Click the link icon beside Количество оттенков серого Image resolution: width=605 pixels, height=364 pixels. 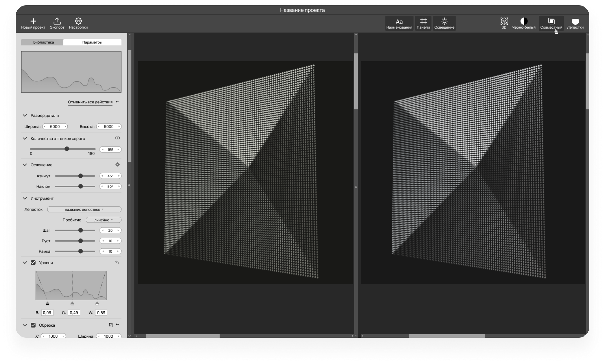pyautogui.click(x=118, y=138)
